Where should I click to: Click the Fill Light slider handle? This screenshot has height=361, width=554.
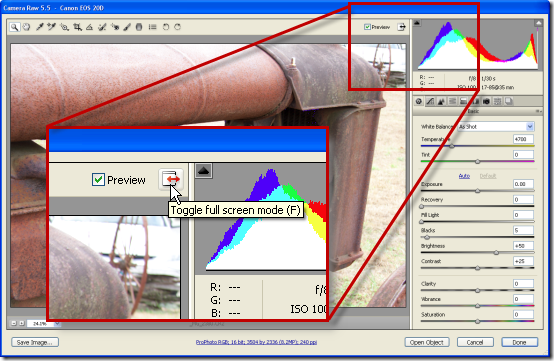[x=422, y=222]
